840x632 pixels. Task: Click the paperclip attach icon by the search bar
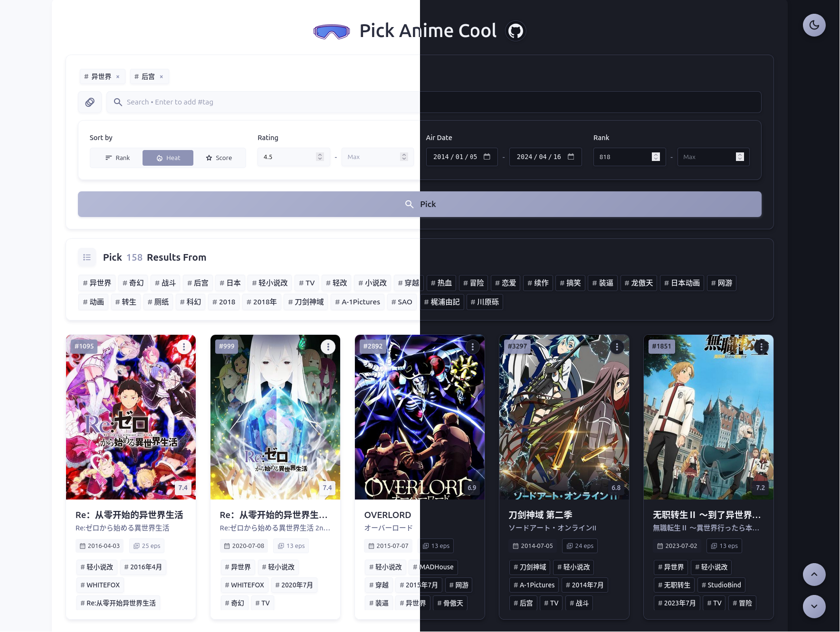89,102
